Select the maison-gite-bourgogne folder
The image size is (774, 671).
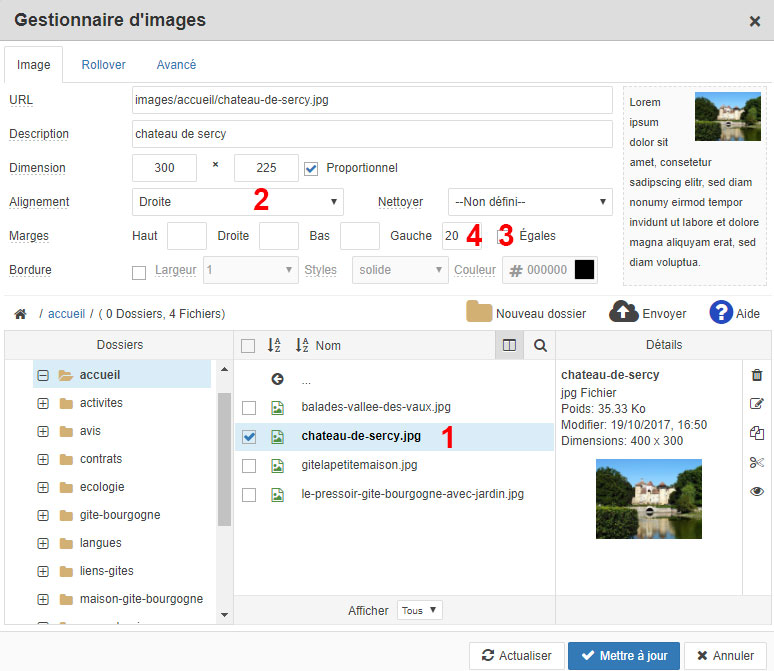point(141,599)
